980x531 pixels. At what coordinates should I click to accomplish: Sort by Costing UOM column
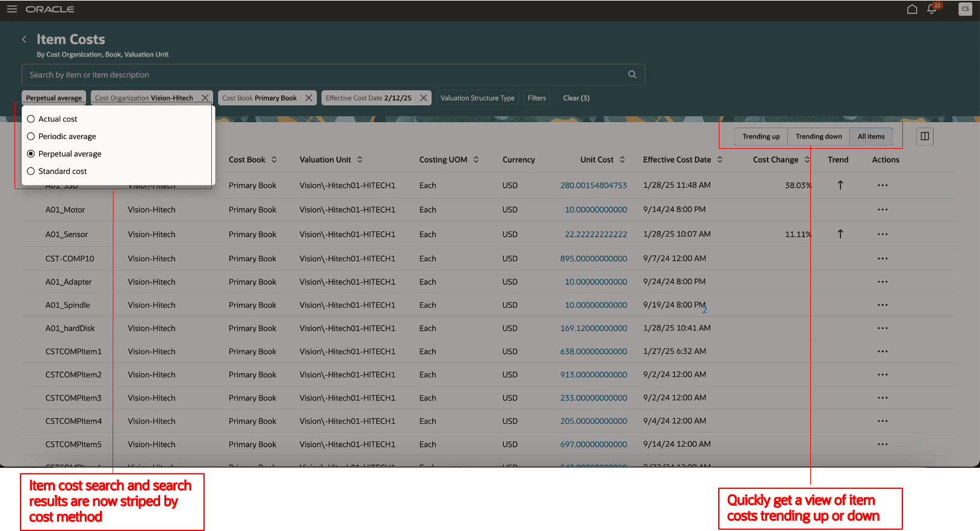476,160
